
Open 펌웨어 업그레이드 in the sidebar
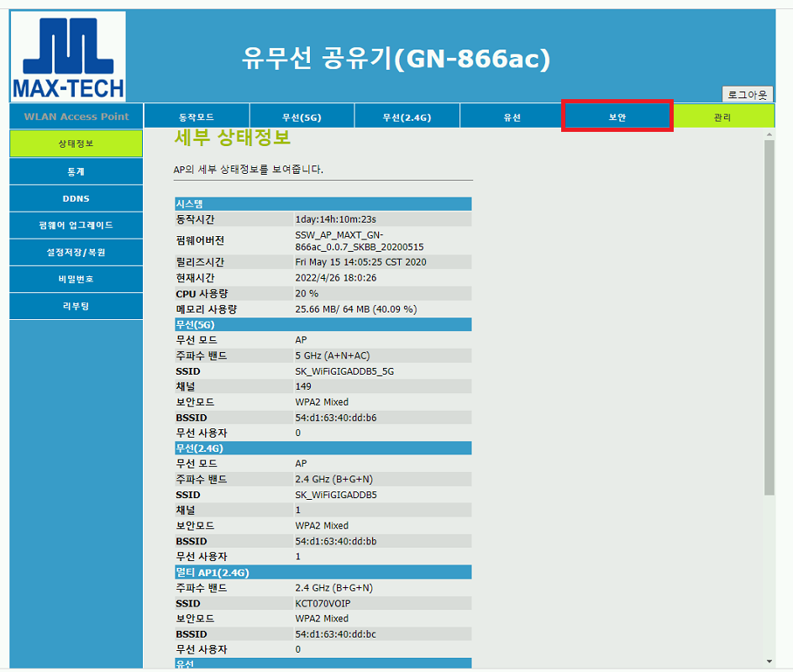point(76,225)
